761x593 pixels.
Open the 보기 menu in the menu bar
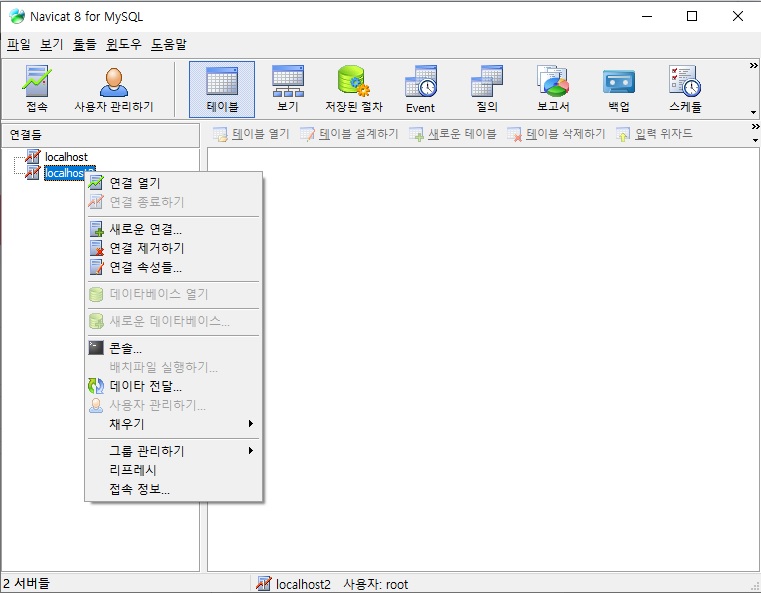(x=51, y=45)
